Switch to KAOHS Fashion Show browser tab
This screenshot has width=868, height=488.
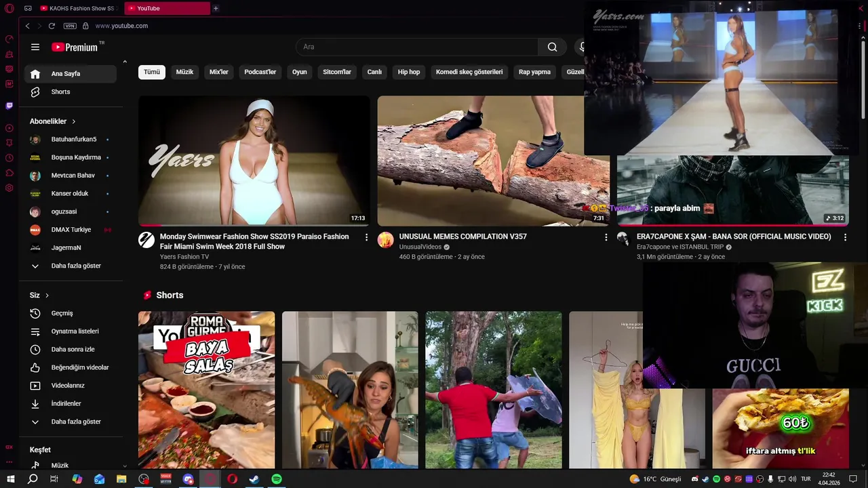[79, 8]
